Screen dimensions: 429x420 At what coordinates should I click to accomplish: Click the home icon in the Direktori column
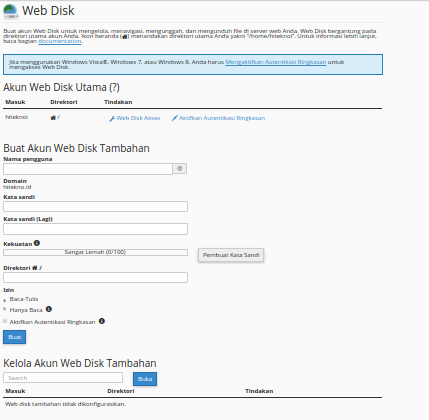tap(53, 117)
